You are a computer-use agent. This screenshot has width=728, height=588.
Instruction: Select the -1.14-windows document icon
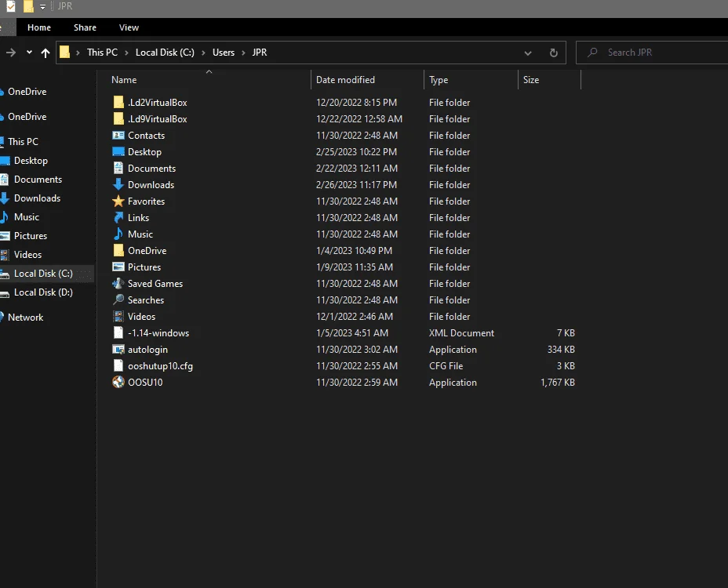pos(118,332)
